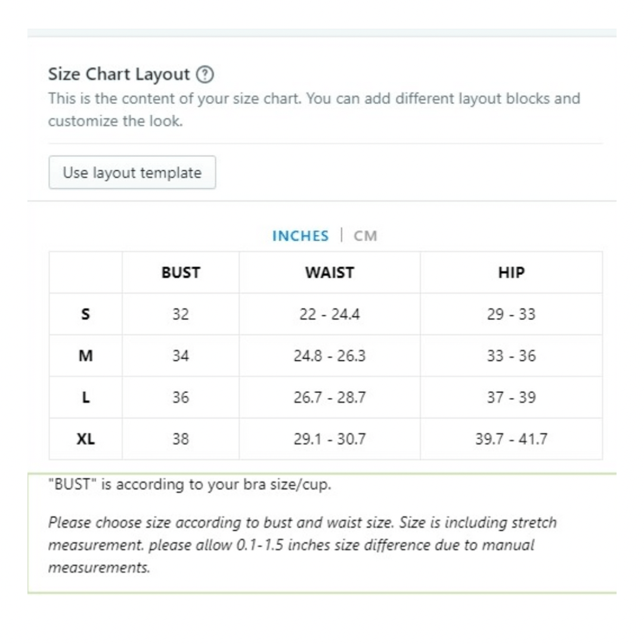
Task: Click the Use layout template button
Action: (x=132, y=173)
